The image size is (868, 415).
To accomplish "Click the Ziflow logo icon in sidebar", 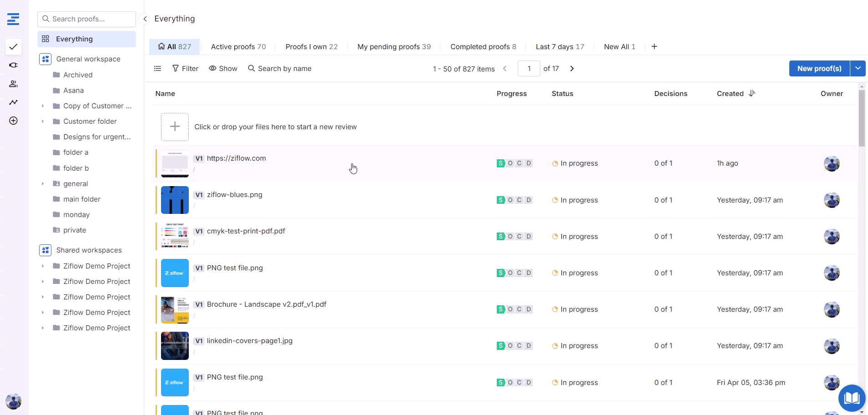I will [13, 19].
